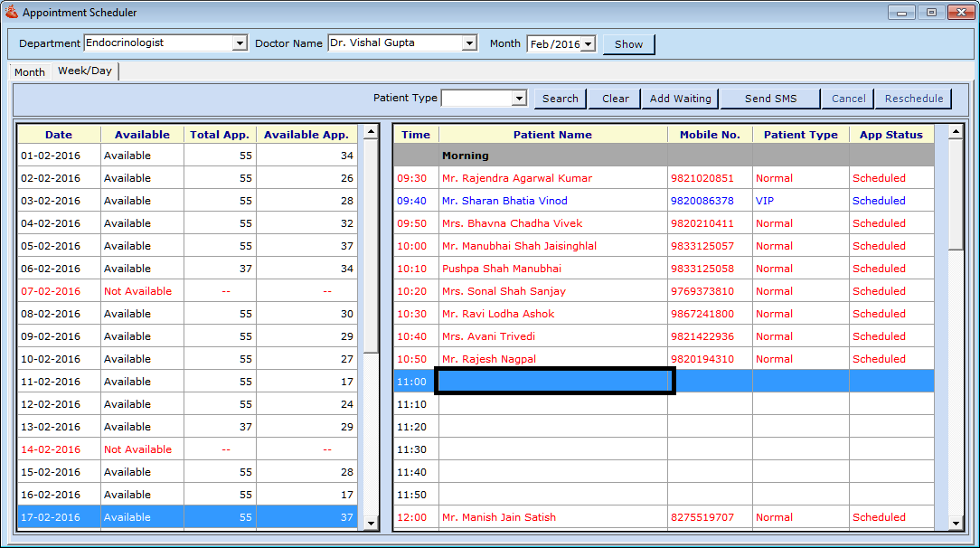Switch to the Month tab
Viewport: 980px width, 548px height.
coord(30,72)
